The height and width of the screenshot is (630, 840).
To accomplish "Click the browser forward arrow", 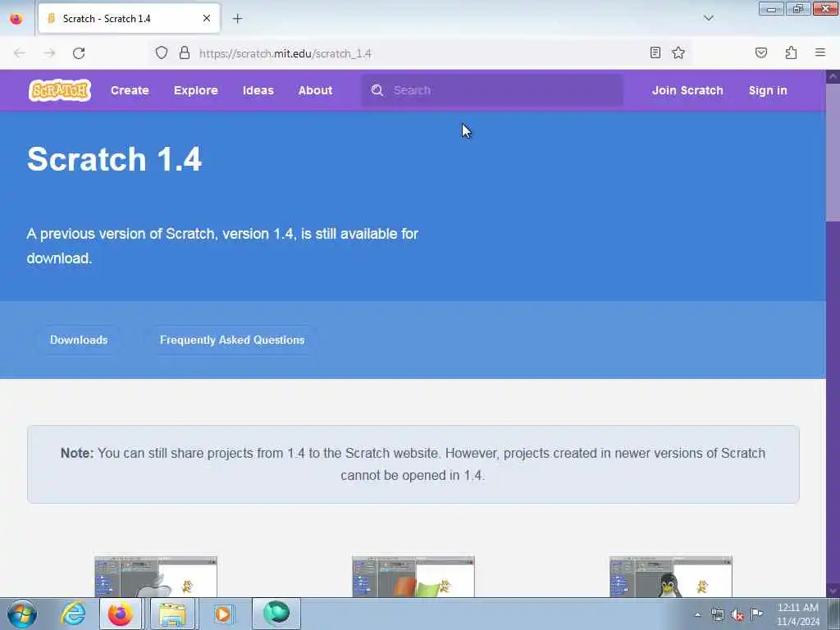I will [49, 53].
